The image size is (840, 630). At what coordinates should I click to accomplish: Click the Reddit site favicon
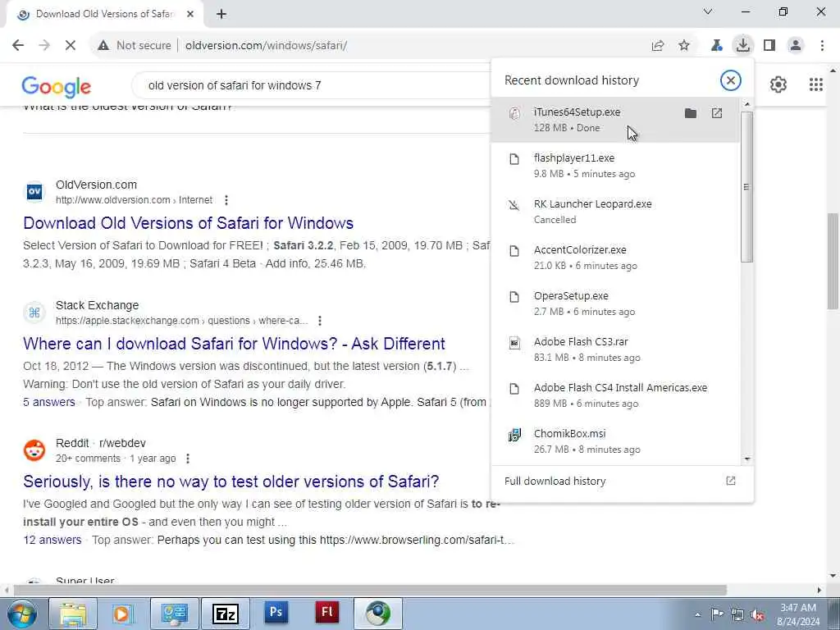pyautogui.click(x=34, y=450)
